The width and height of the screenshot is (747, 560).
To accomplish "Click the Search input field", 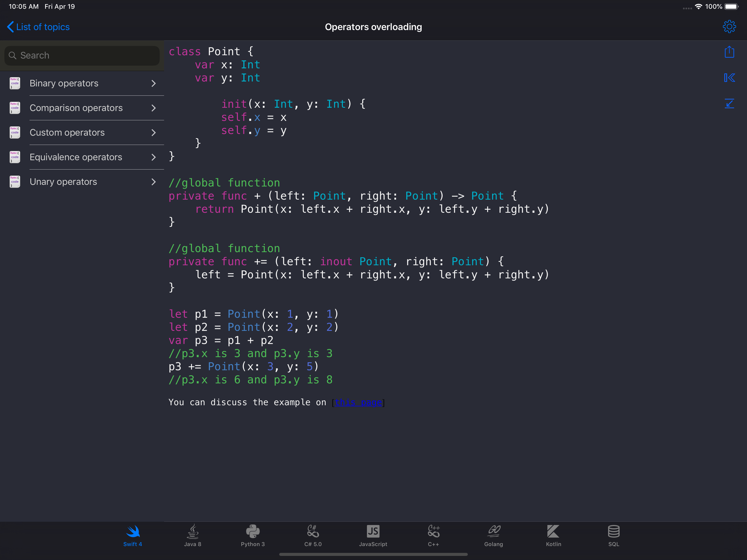I will 82,56.
